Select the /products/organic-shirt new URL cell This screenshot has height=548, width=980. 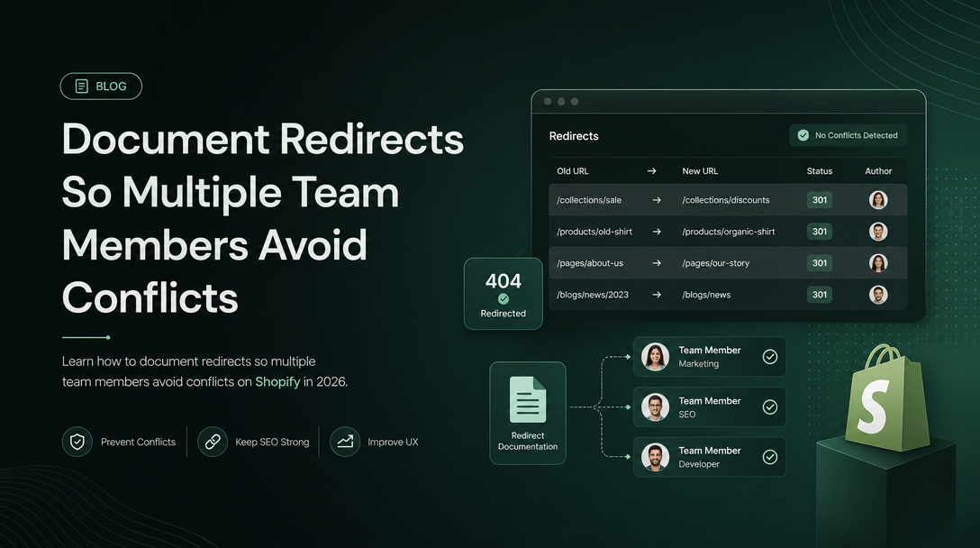point(728,232)
